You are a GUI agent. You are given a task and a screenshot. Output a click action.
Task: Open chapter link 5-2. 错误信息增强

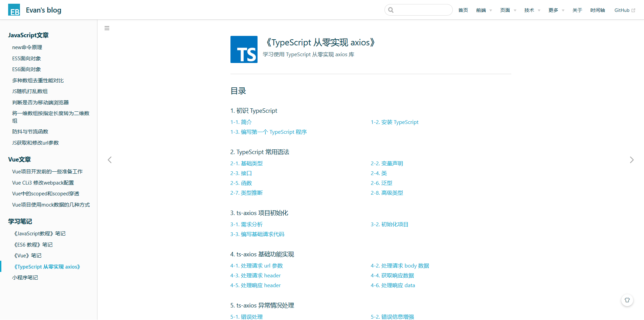pos(392,317)
